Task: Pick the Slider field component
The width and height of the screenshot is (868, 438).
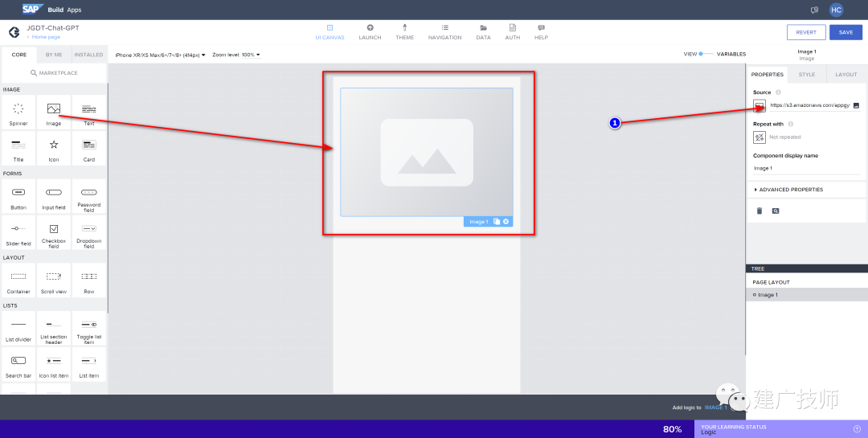Action: [x=18, y=232]
